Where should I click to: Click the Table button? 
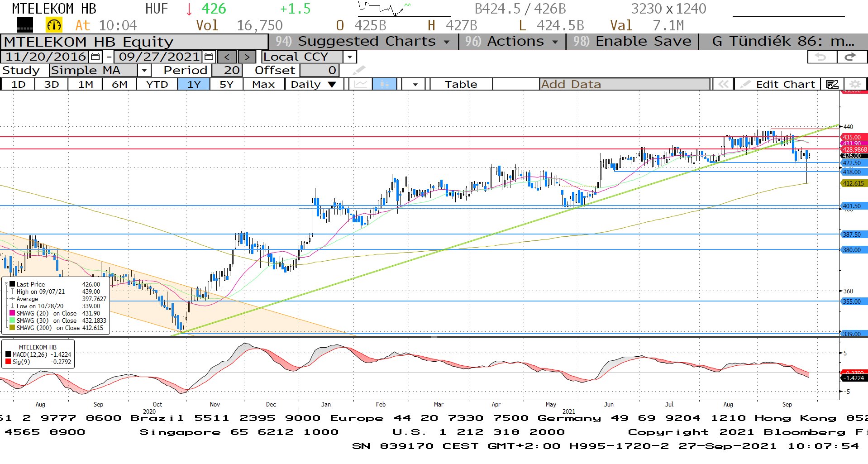point(461,84)
